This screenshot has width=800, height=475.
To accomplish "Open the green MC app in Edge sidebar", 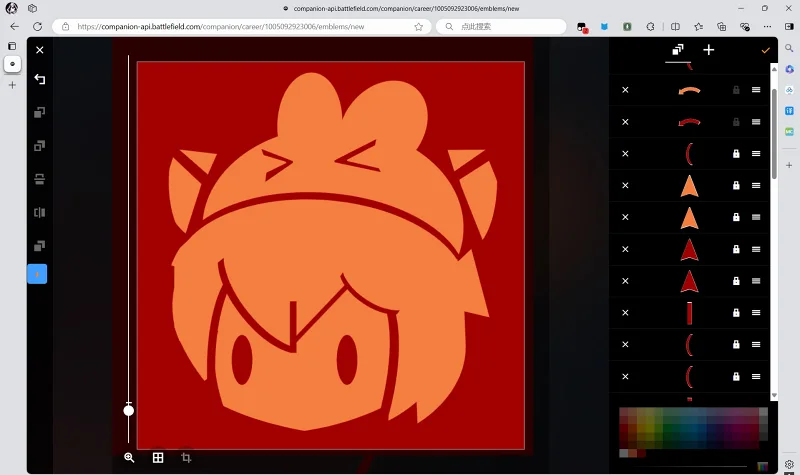I will (789, 132).
